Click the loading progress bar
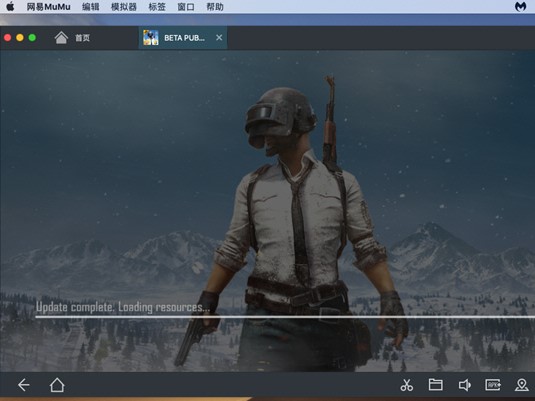 (x=285, y=317)
